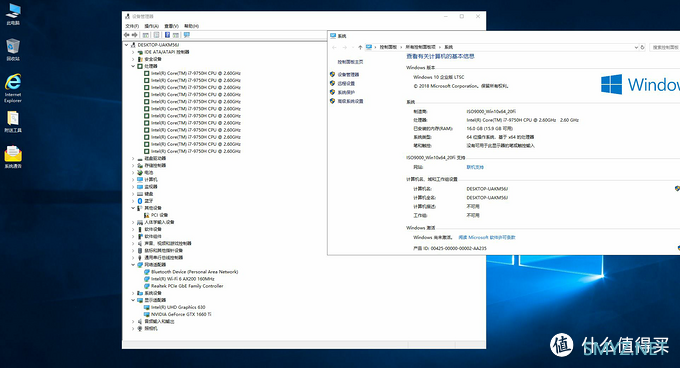Select the 软件组件 (Software components) category
This screenshot has width=680, height=368.
point(153,236)
